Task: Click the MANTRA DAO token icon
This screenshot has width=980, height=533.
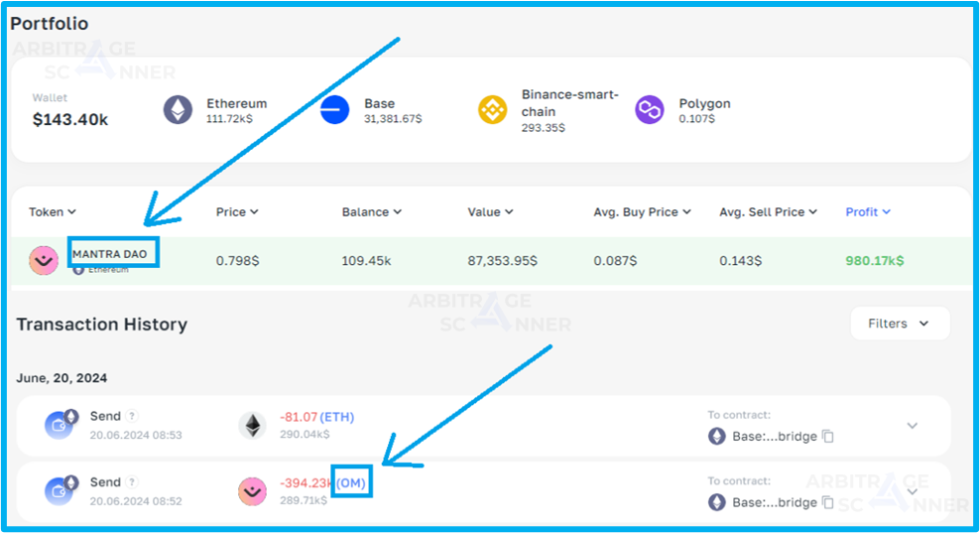Action: coord(44,260)
